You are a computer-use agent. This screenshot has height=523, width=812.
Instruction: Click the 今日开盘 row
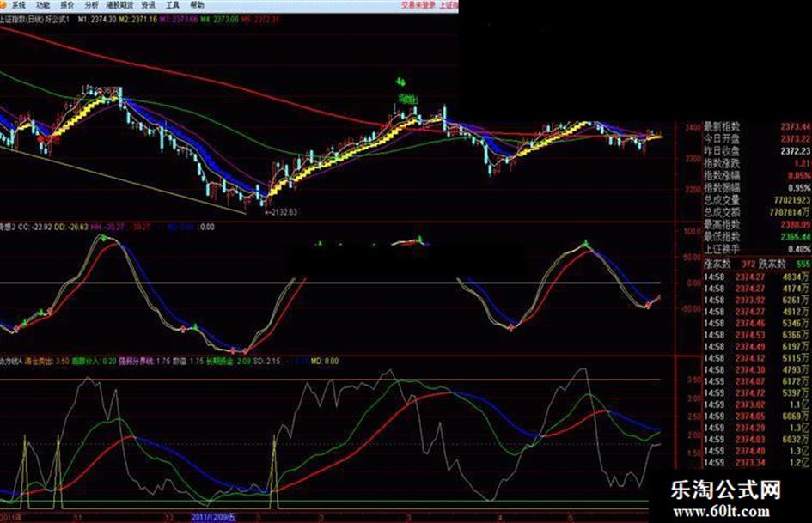pos(757,139)
